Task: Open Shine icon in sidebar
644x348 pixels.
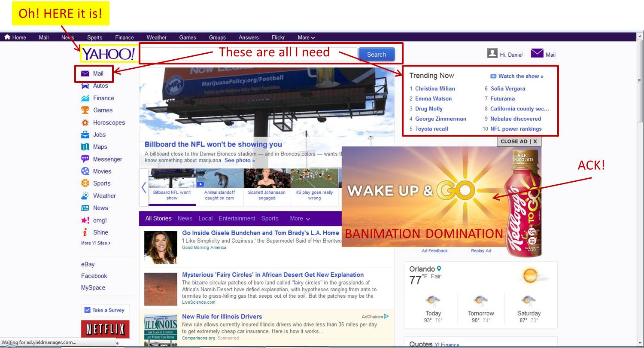Action: click(x=85, y=232)
